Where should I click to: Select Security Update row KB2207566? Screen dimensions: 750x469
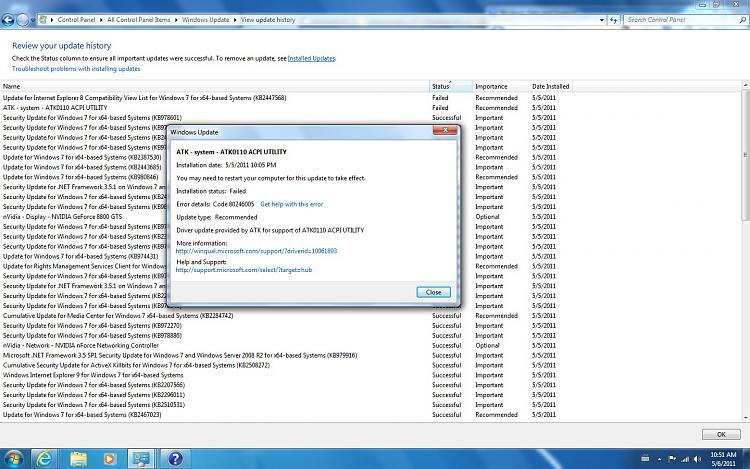tap(286, 385)
